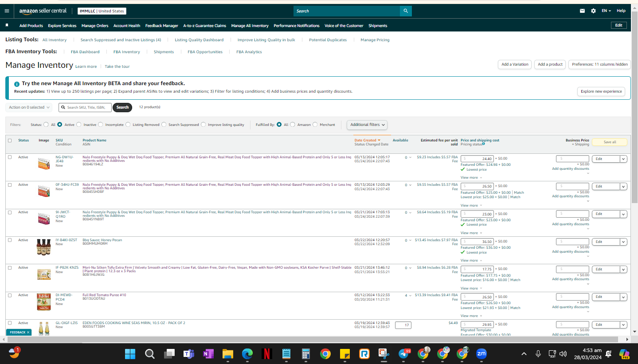Screen dimensions: 638x364
Task: Open Voice of the Customer menu item
Action: coord(344,26)
